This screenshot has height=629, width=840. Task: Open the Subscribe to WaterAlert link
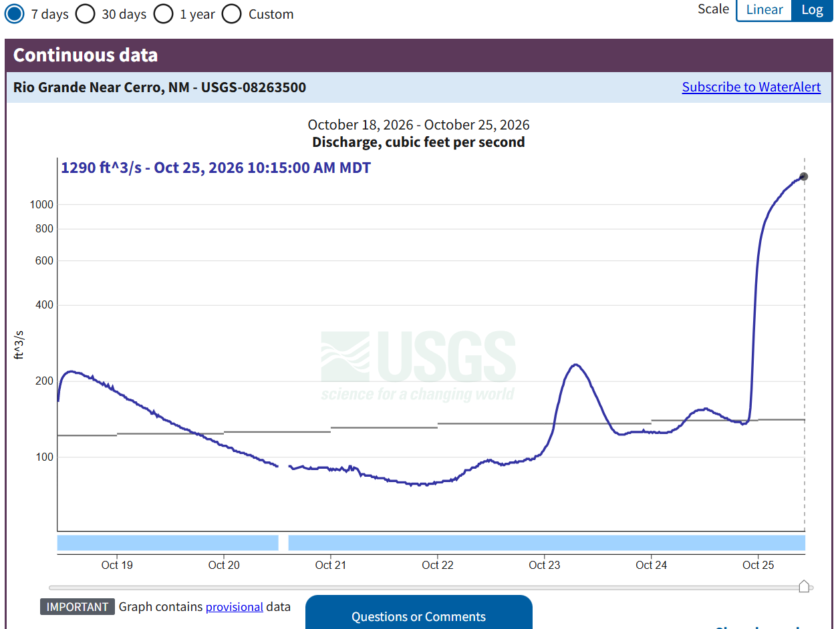[x=751, y=87]
